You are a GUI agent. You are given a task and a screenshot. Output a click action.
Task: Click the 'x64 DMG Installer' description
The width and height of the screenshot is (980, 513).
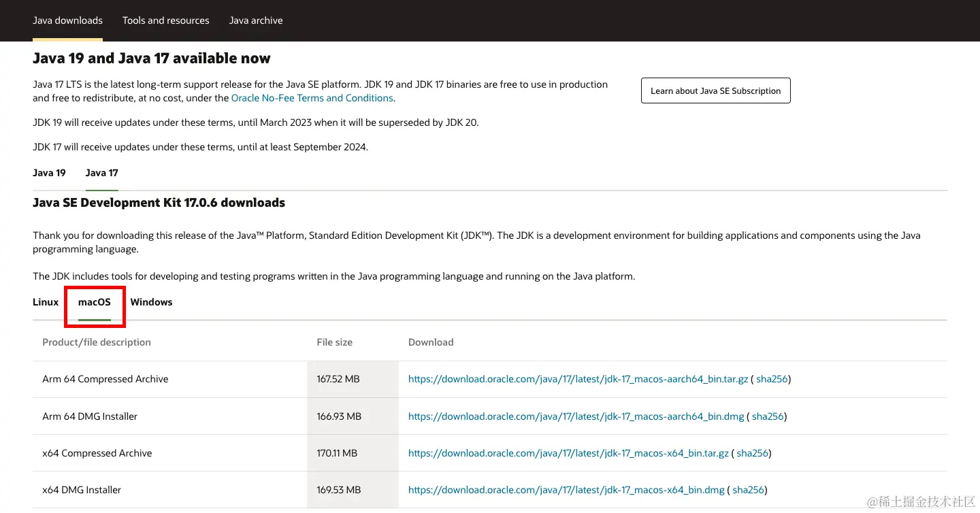pos(82,490)
